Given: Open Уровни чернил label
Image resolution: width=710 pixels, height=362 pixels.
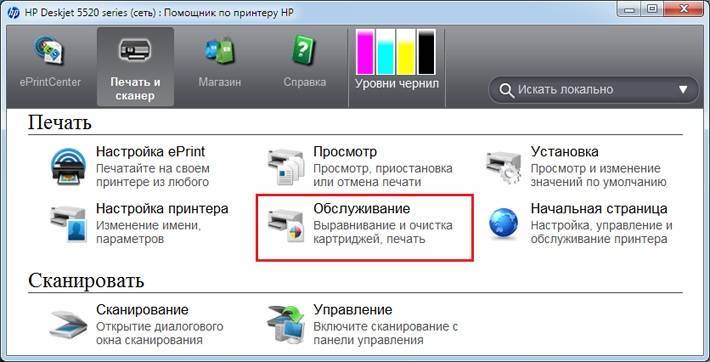Looking at the screenshot, I should pyautogui.click(x=397, y=84).
